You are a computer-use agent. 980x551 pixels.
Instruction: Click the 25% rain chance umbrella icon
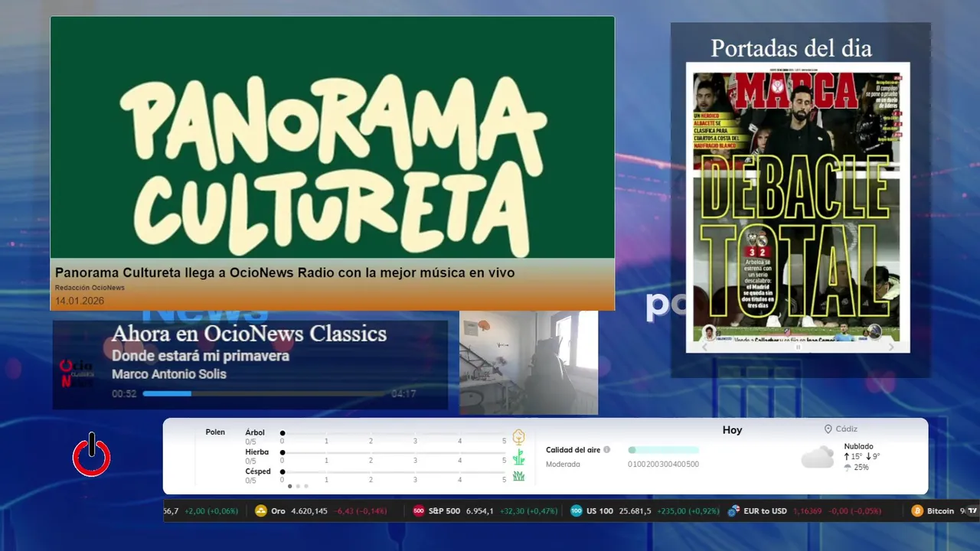(x=848, y=468)
